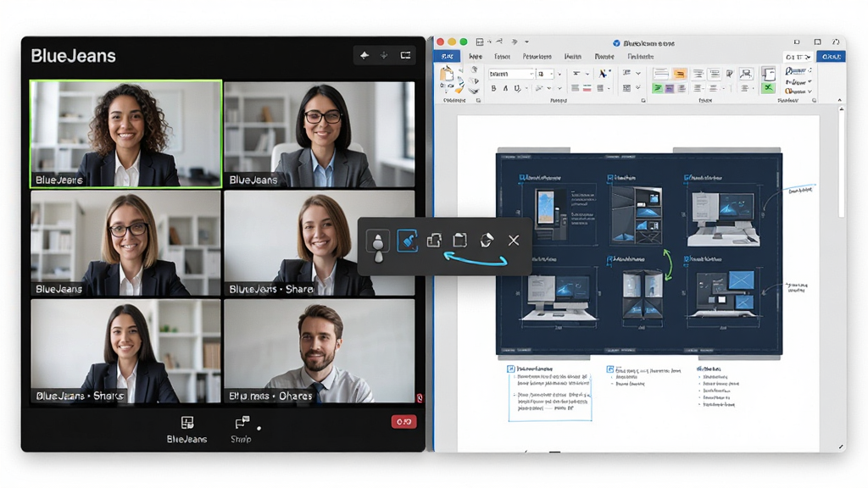Click the copy shapes annotation icon

434,240
